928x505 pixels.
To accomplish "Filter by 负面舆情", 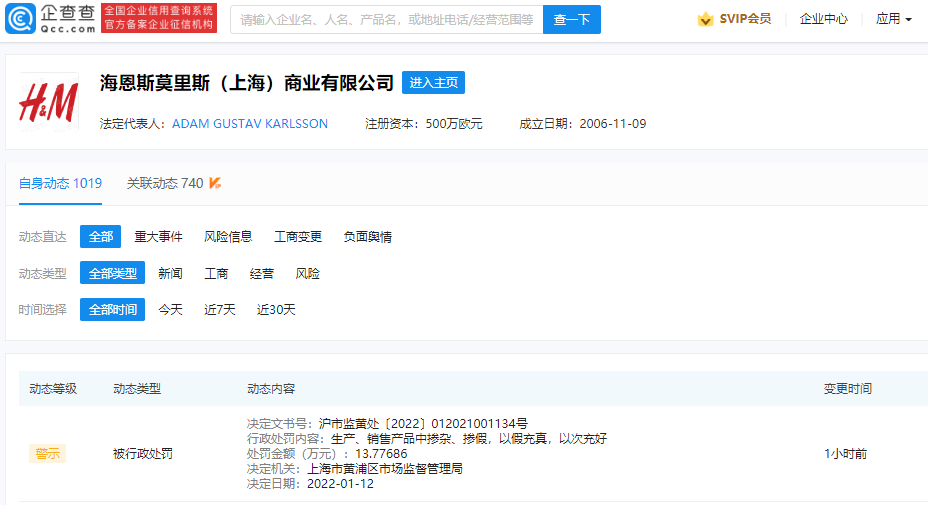I will pyautogui.click(x=368, y=237).
